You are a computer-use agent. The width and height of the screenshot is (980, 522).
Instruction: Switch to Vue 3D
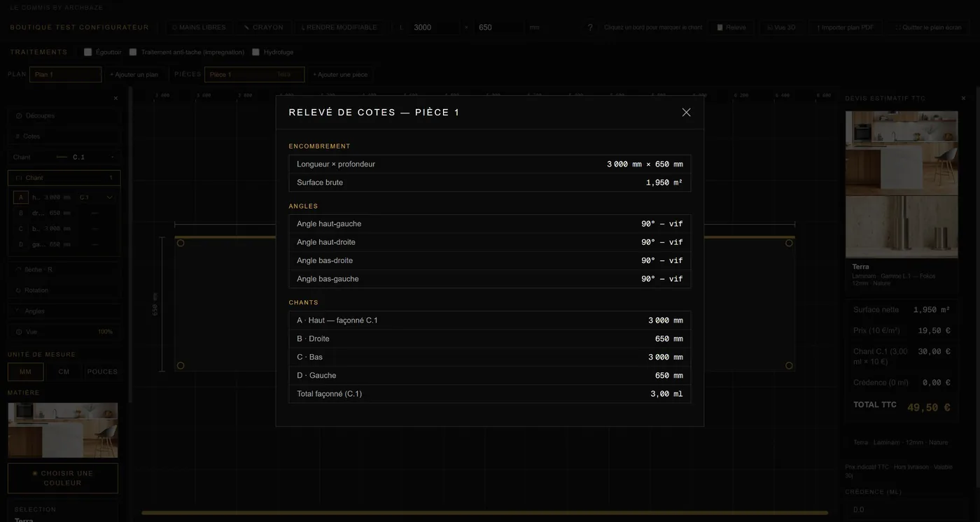click(781, 27)
